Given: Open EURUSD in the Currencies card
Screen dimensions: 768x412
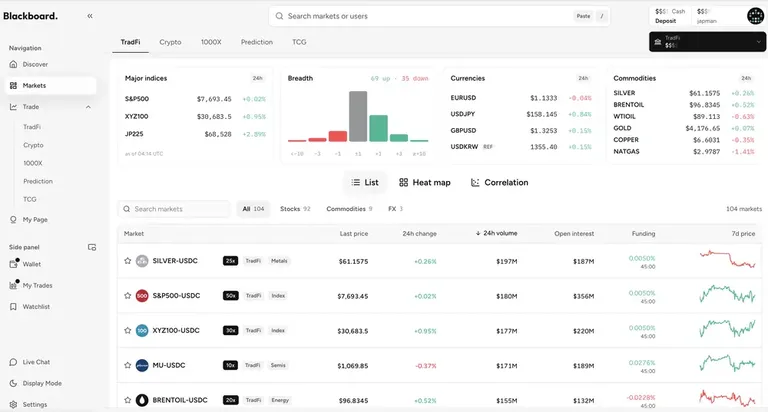Looking at the screenshot, I should [x=521, y=98].
